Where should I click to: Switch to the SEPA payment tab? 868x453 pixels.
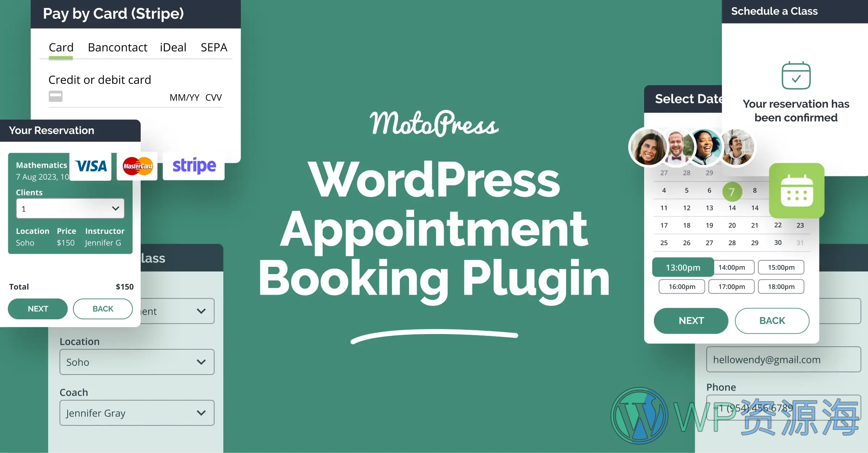pos(214,47)
